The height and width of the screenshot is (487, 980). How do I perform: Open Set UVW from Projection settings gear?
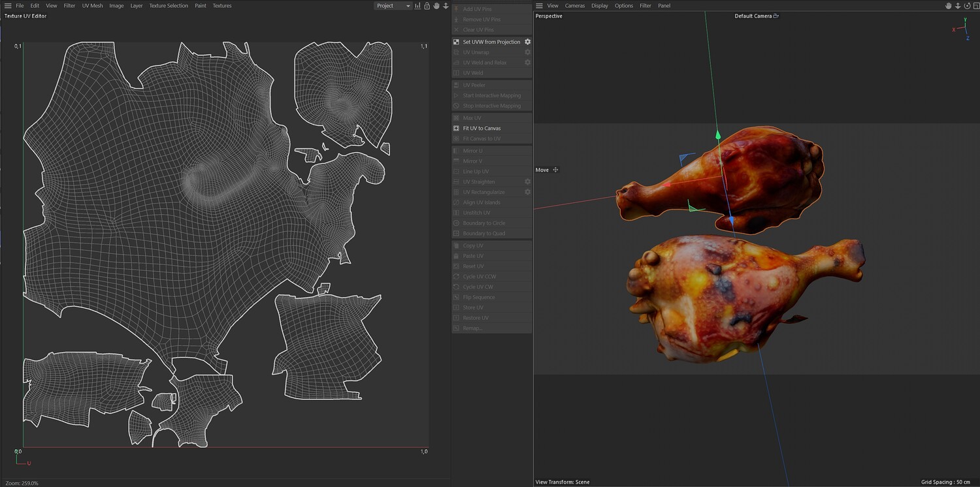528,42
